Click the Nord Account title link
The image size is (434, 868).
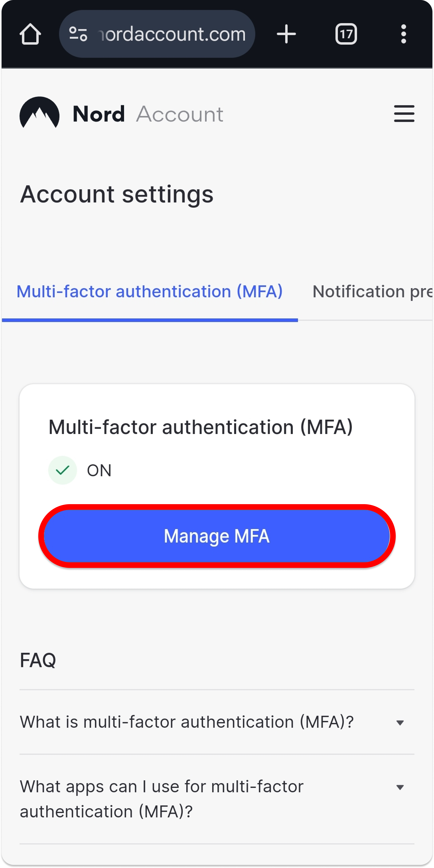pos(148,114)
